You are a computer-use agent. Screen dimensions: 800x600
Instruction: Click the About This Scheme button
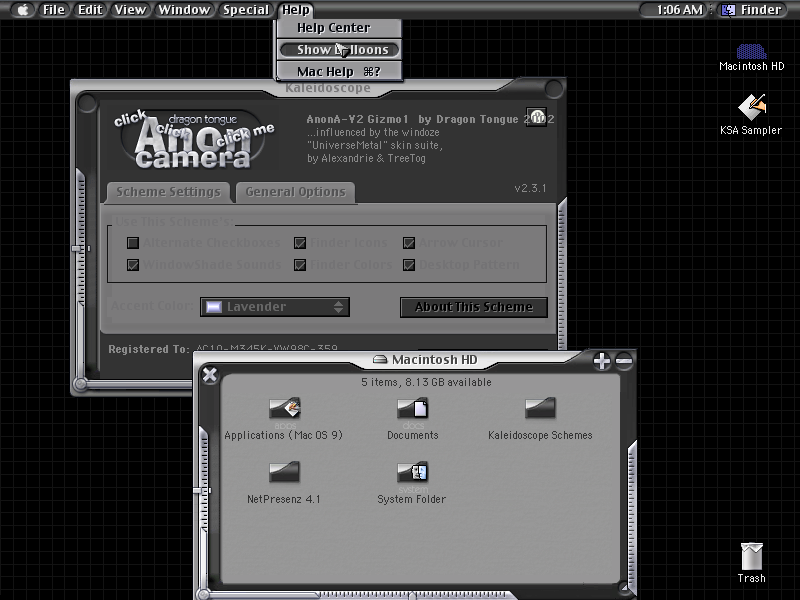coord(474,307)
